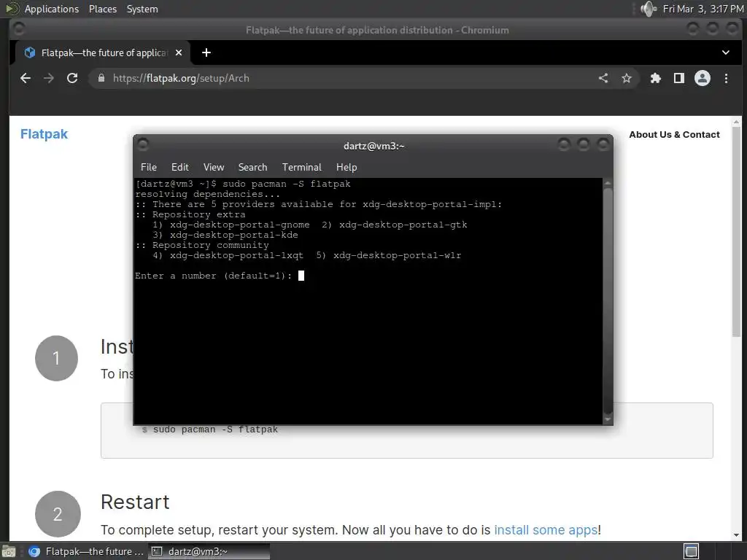747x560 pixels.
Task: Open the Applications menu in top panel
Action: point(52,9)
